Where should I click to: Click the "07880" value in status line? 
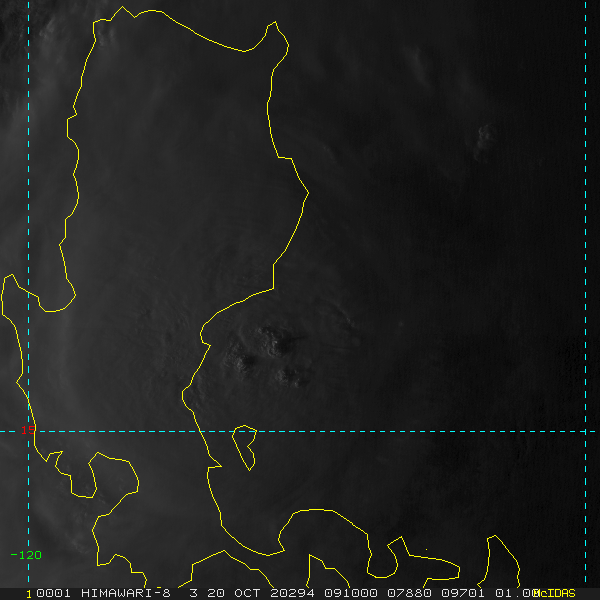click(409, 593)
